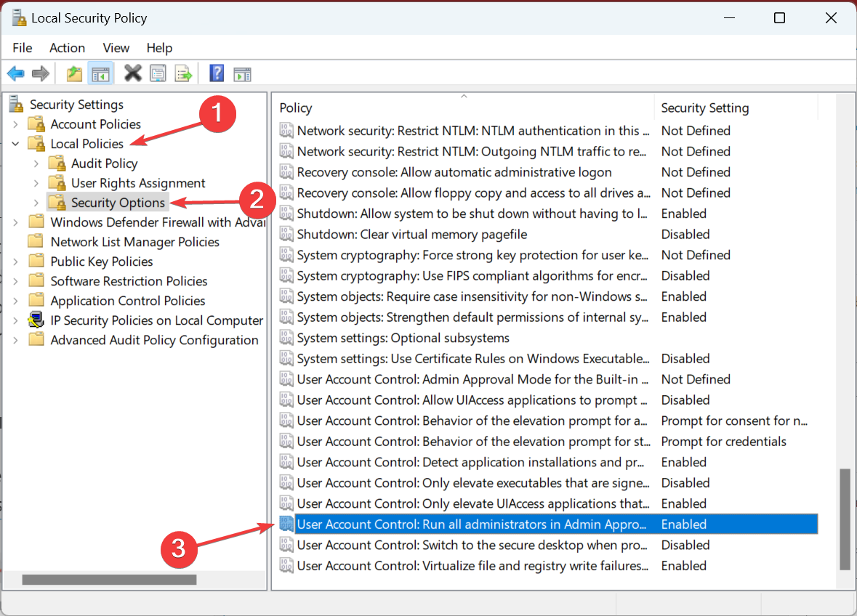
Task: Click the Delete X toolbar icon
Action: click(133, 73)
